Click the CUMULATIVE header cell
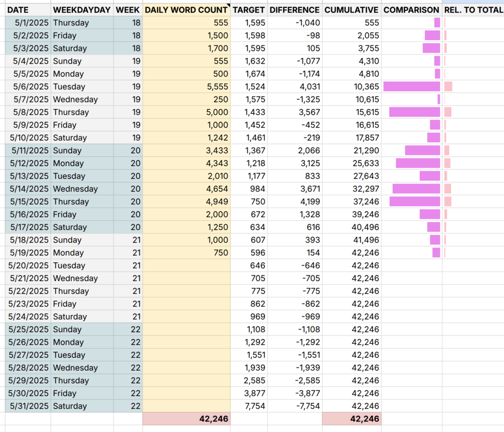This screenshot has height=432, width=504. click(352, 10)
